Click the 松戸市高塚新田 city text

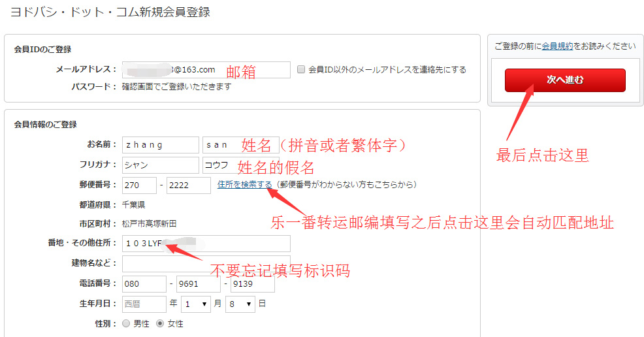coord(149,224)
